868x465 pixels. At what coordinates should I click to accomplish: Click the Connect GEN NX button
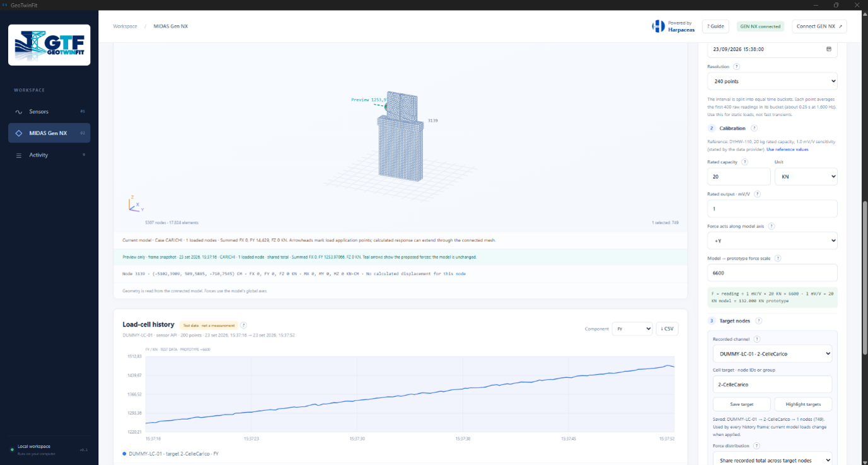tap(819, 26)
